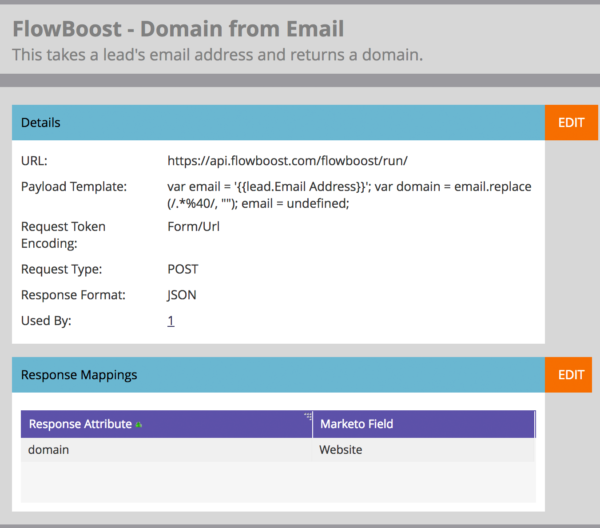Image resolution: width=600 pixels, height=528 pixels.
Task: Select the Website Marketo field cell
Action: pyautogui.click(x=424, y=450)
